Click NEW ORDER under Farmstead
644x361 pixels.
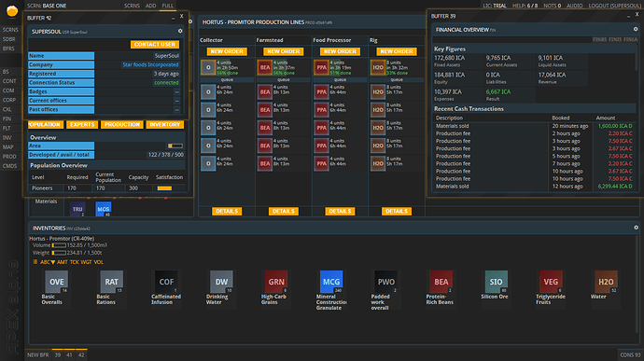point(284,51)
